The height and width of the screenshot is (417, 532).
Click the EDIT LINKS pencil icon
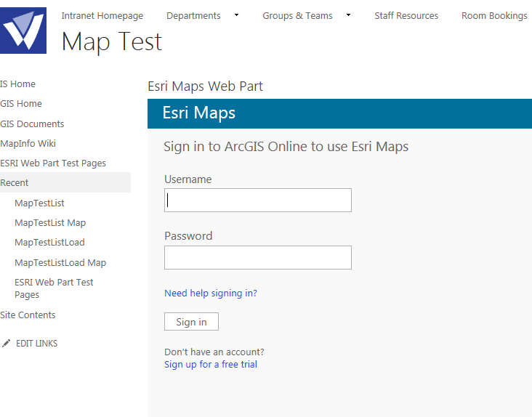6,343
